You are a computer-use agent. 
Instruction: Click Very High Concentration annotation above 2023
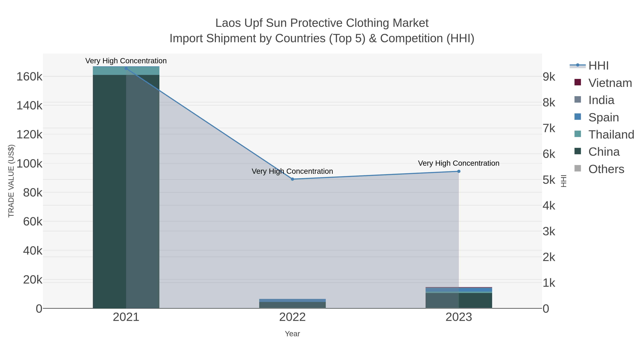(x=459, y=163)
